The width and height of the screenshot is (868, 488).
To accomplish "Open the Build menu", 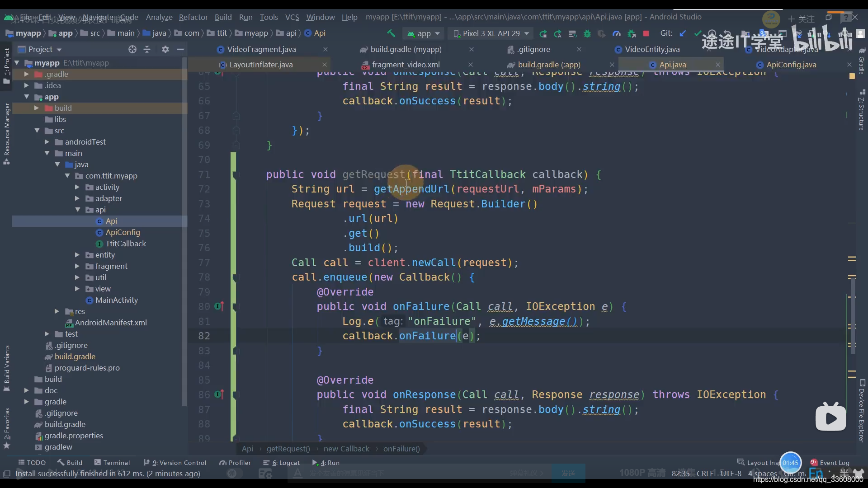I will tap(223, 17).
